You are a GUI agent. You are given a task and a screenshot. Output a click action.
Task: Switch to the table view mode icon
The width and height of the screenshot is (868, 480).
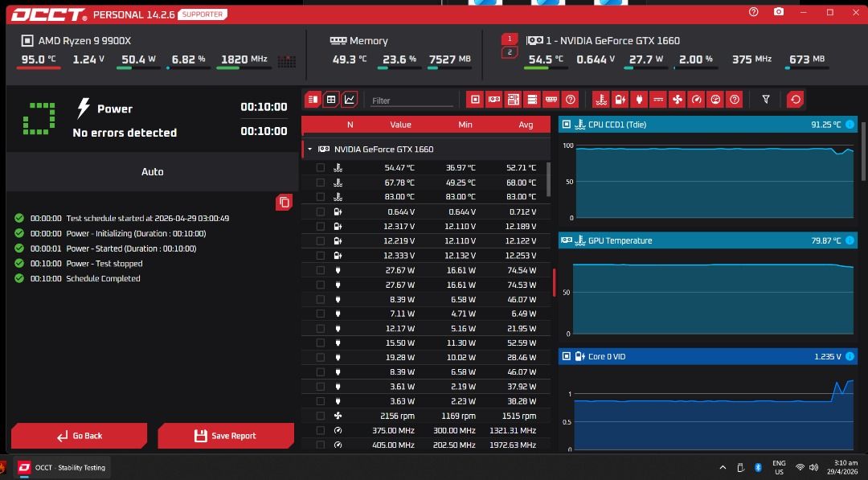(x=331, y=100)
